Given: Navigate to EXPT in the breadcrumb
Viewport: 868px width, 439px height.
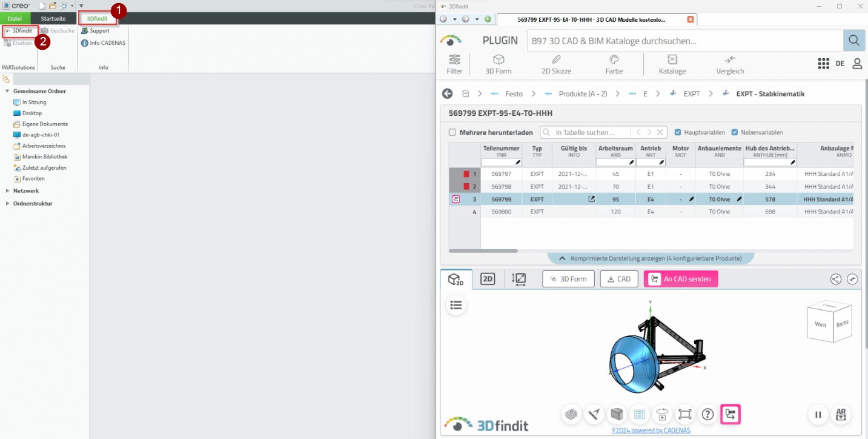Looking at the screenshot, I should tap(692, 94).
